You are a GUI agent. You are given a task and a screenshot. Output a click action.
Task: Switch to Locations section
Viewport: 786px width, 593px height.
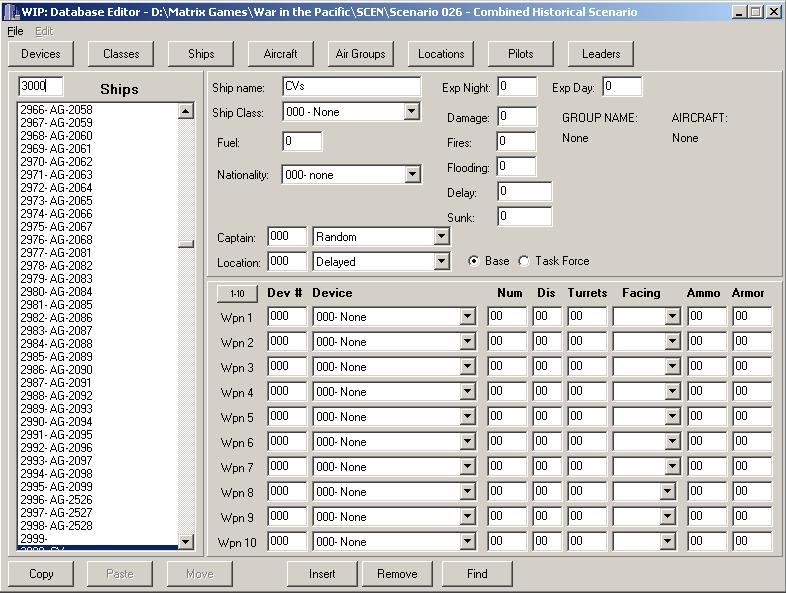click(x=441, y=54)
